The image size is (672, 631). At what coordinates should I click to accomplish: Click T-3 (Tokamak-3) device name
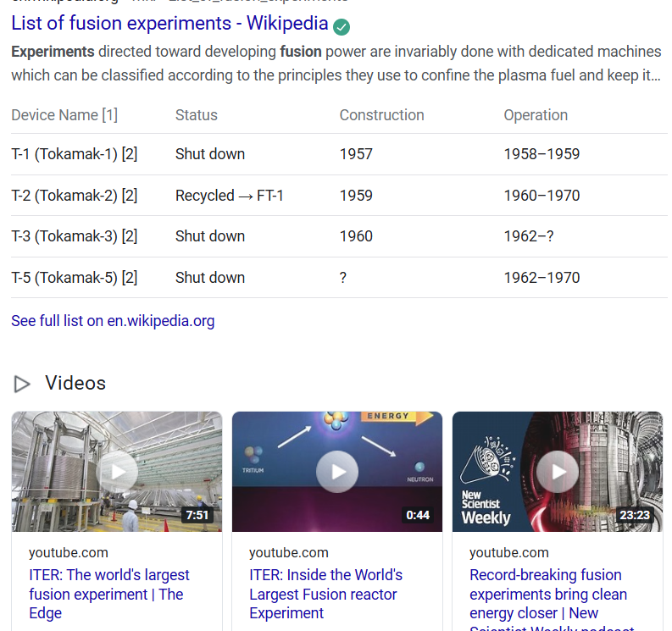click(x=74, y=236)
